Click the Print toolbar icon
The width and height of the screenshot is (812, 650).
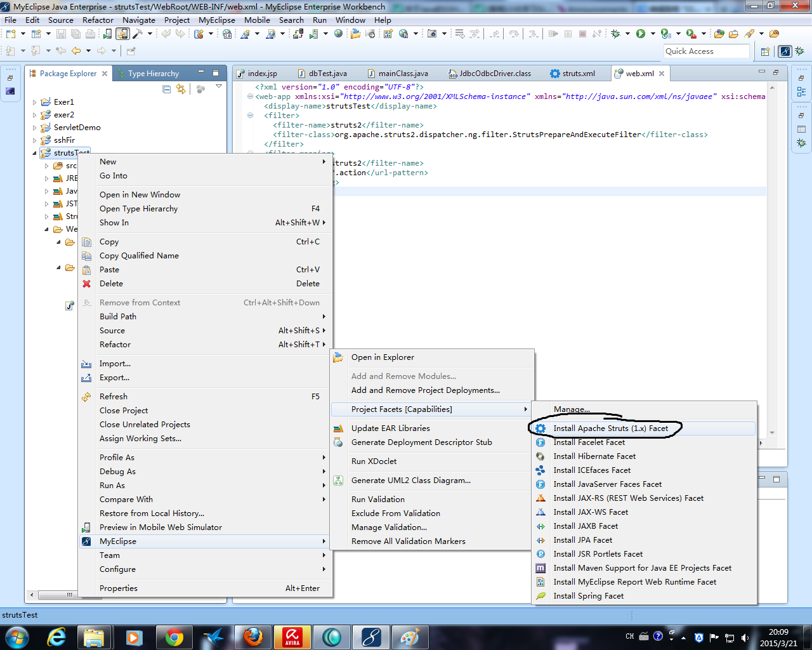pos(89,34)
